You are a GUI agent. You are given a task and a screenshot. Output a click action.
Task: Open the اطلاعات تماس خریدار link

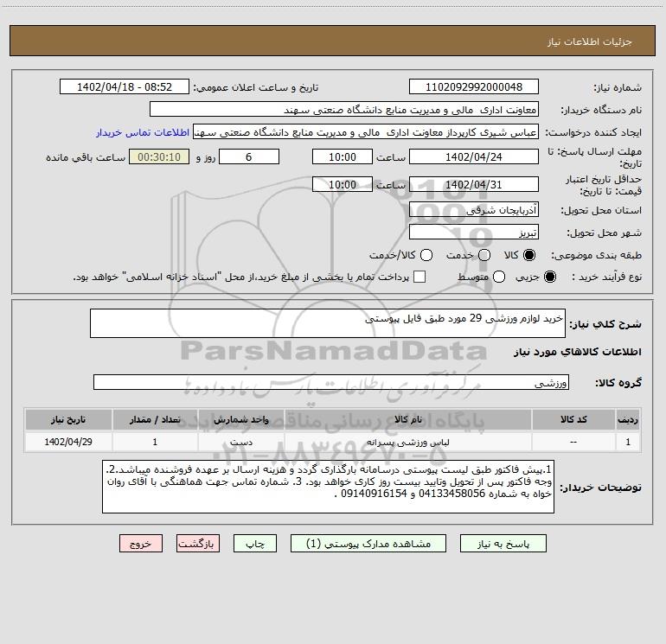143,132
